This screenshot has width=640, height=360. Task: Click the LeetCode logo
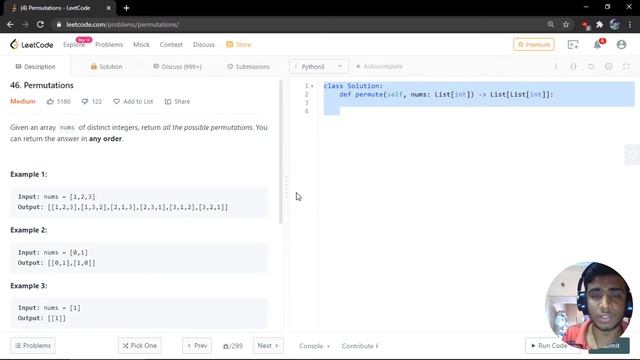31,44
